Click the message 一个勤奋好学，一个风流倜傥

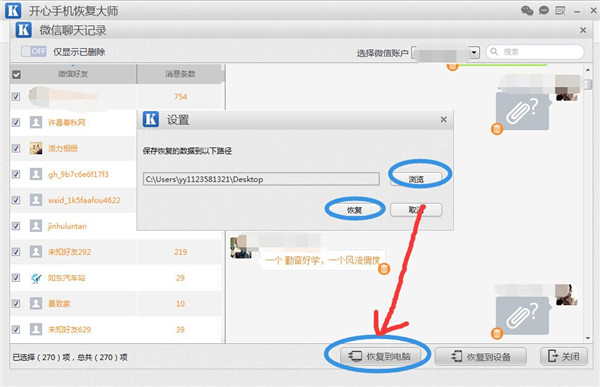pos(322,261)
